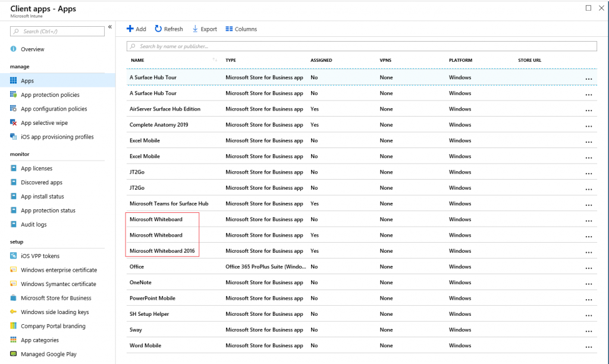This screenshot has width=609, height=364.
Task: Select the Apps icon in the sidebar
Action: coord(15,80)
